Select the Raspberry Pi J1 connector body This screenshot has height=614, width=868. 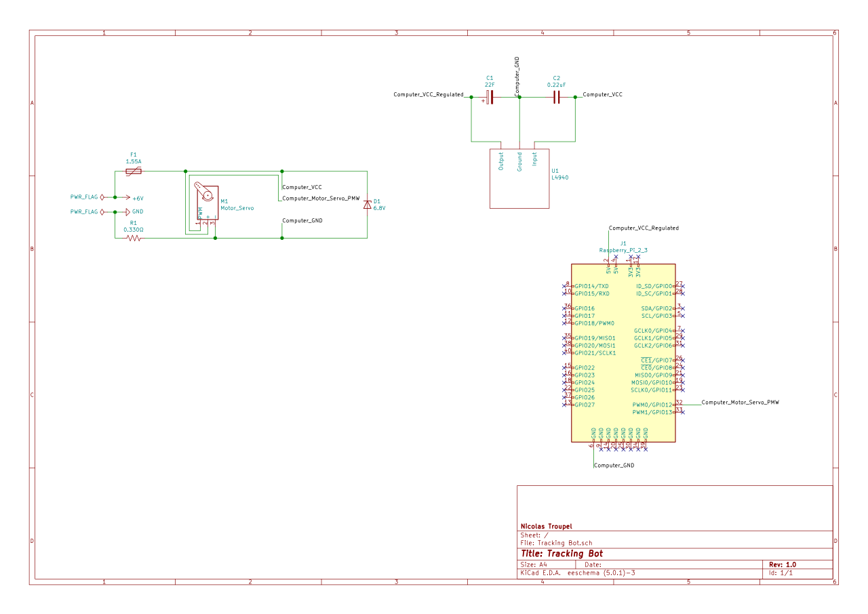coord(623,352)
